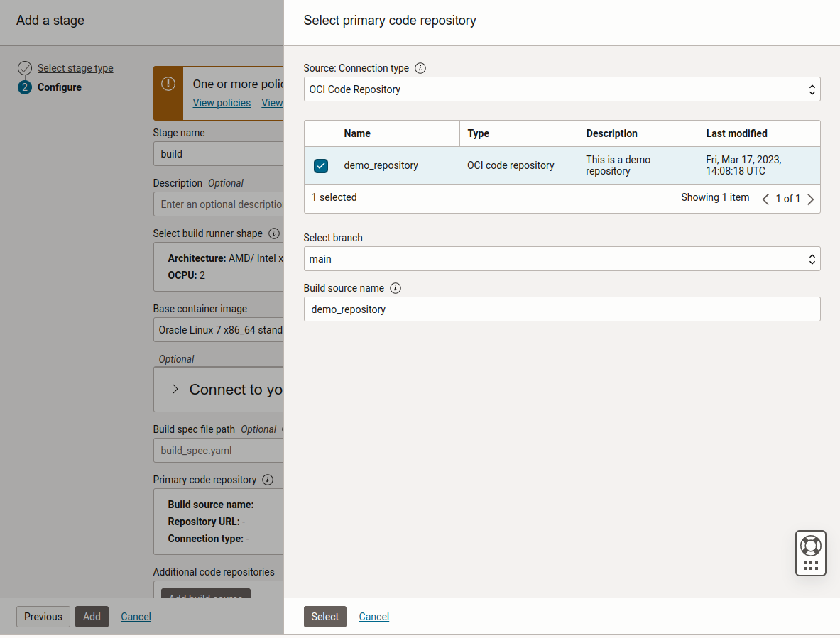Click the Select button in the panel footer
This screenshot has width=840, height=638.
(324, 617)
